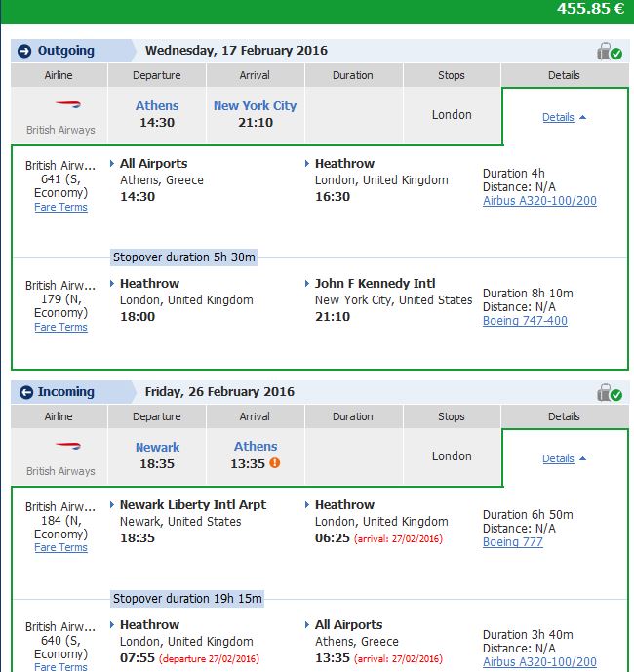
Task: View Boeing 777 aircraft info
Action: (x=513, y=542)
